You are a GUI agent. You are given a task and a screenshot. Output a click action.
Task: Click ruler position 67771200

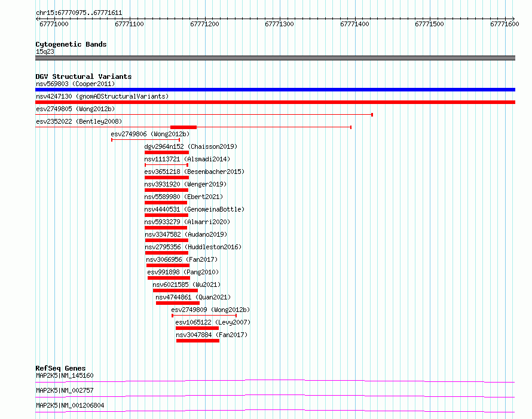pyautogui.click(x=204, y=24)
